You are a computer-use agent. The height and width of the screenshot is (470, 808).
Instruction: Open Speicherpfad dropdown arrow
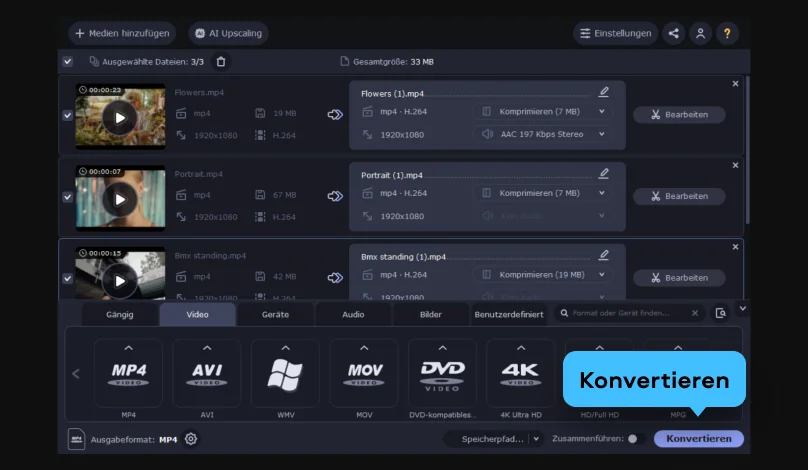click(x=536, y=439)
